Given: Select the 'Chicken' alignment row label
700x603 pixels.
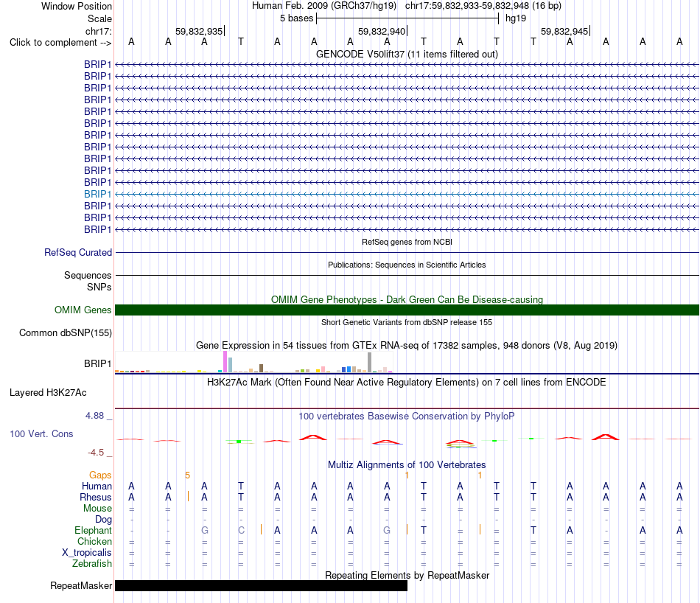Looking at the screenshot, I should tap(94, 541).
